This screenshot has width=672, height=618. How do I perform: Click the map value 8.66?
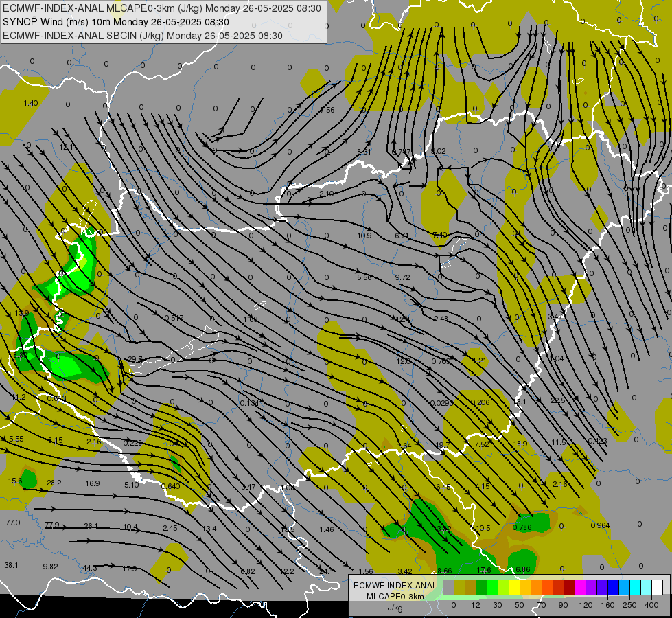click(x=444, y=571)
